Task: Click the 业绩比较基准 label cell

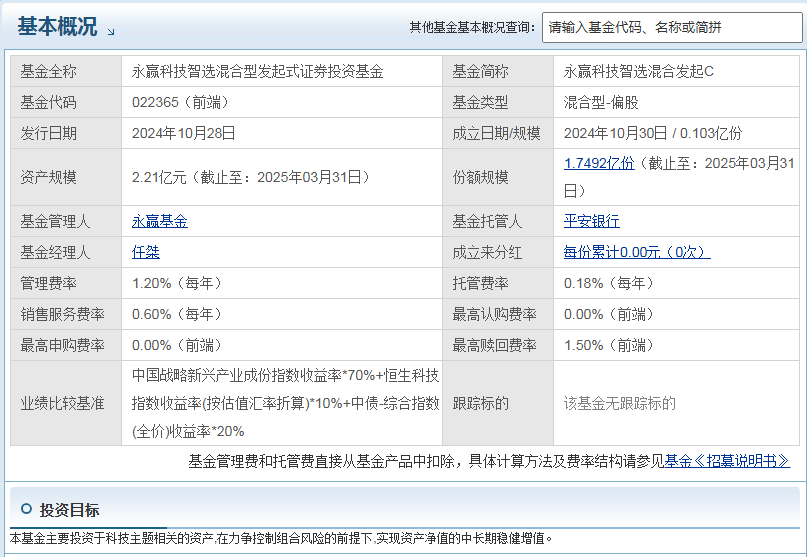Action: pyautogui.click(x=66, y=403)
